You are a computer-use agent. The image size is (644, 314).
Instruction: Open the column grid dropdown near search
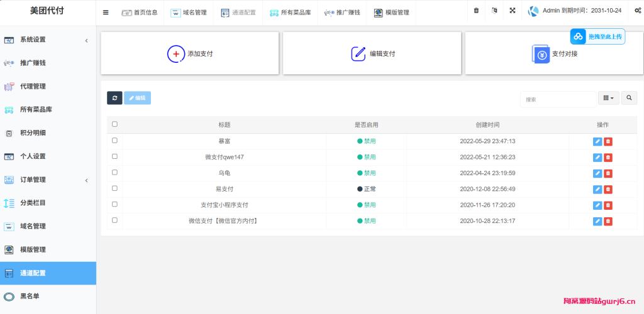click(608, 98)
